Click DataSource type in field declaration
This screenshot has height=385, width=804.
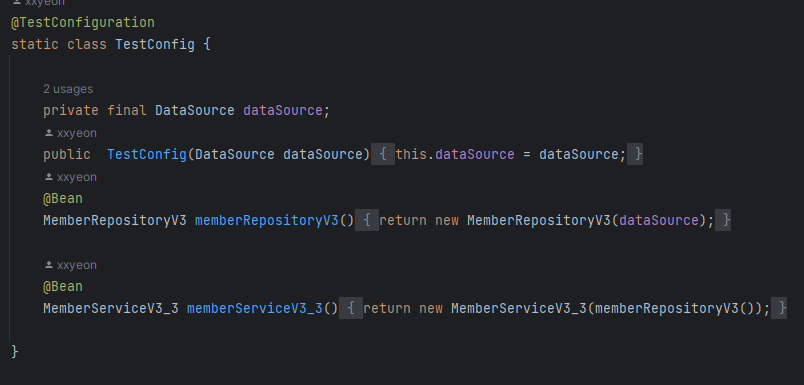[195, 111]
